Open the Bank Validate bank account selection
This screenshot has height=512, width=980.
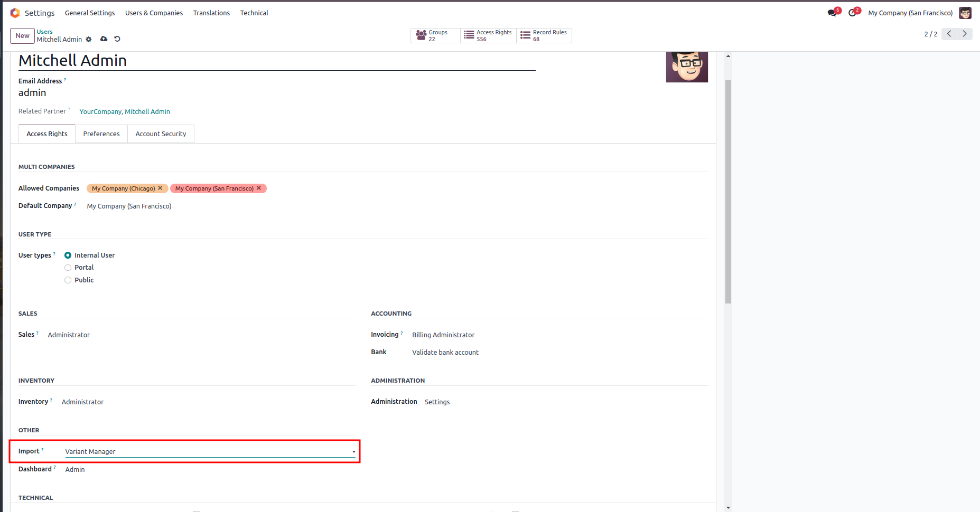(445, 352)
